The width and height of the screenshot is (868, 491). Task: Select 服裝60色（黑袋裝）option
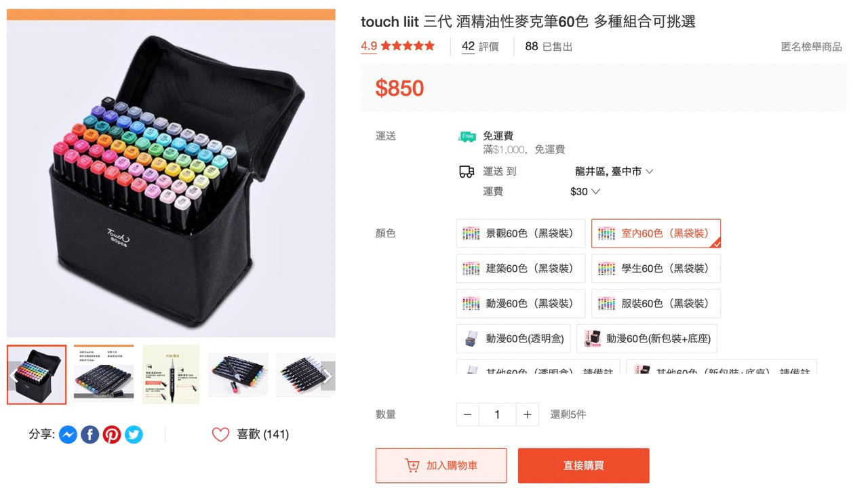[656, 304]
